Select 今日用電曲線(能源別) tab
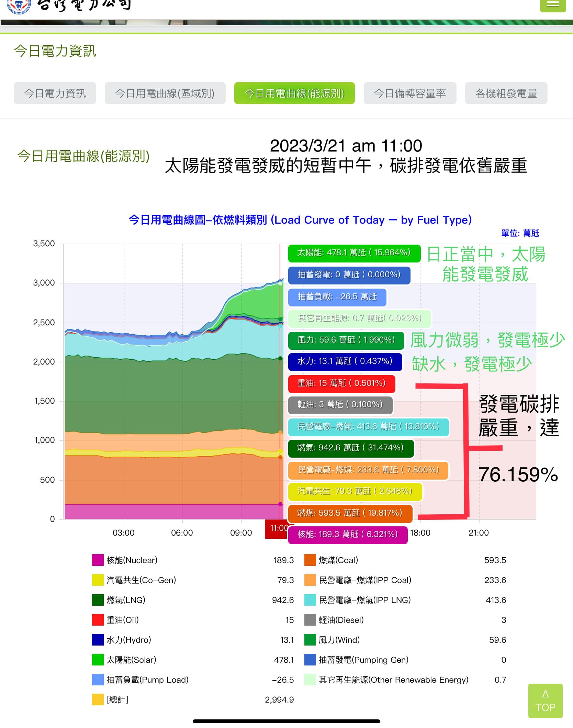 click(x=294, y=93)
